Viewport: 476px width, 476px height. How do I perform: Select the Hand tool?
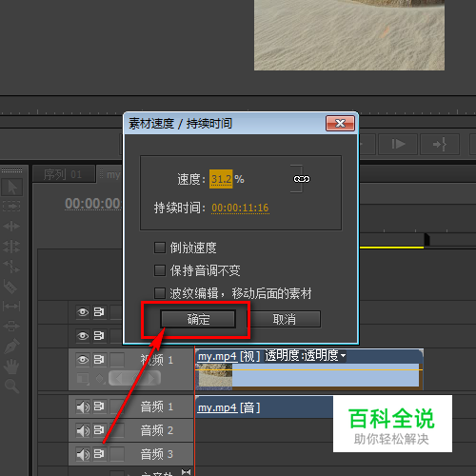click(x=11, y=366)
